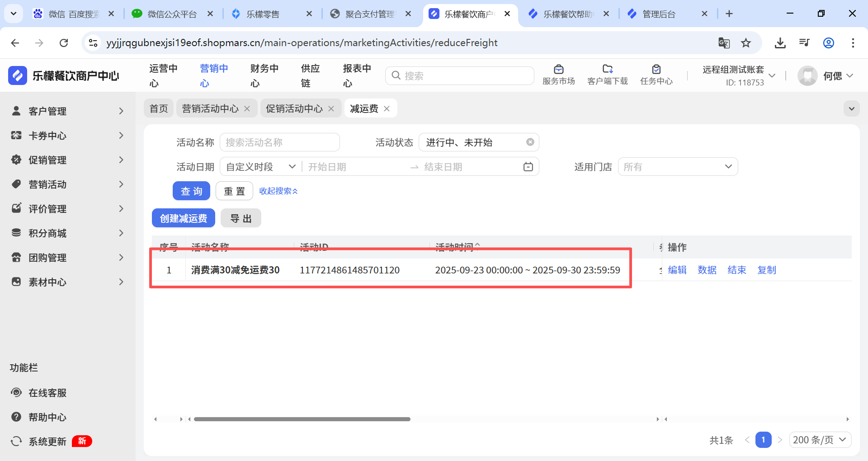Click 复制 for 消费满30减免运费30
This screenshot has height=461, width=868.
tap(767, 270)
